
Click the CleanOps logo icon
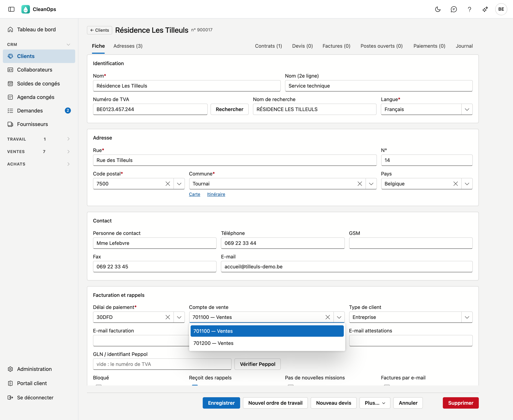click(26, 9)
